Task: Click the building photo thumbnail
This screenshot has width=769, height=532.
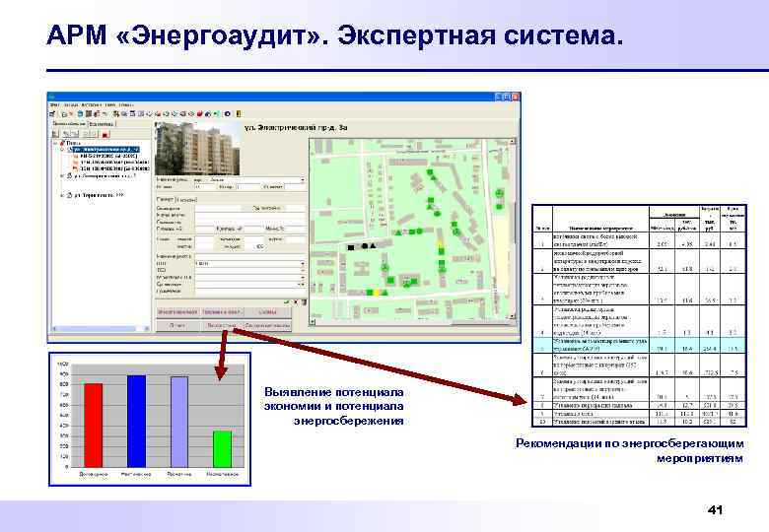Action: click(x=197, y=148)
